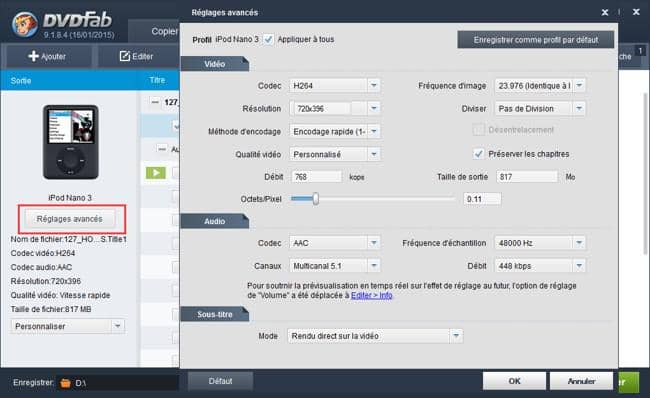Click the Titre column header
This screenshot has width=650, height=398.
point(158,80)
